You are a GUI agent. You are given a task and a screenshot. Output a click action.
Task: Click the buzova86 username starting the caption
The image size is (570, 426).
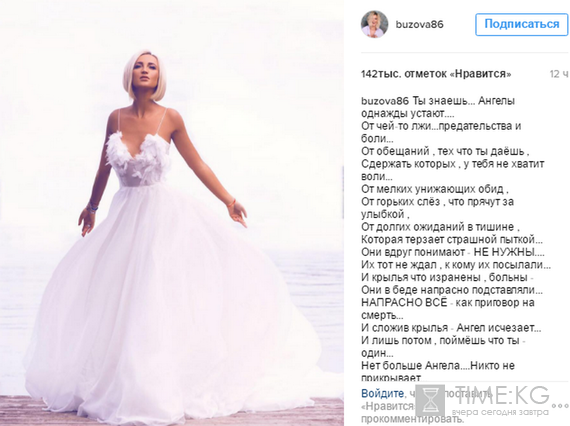pos(385,101)
